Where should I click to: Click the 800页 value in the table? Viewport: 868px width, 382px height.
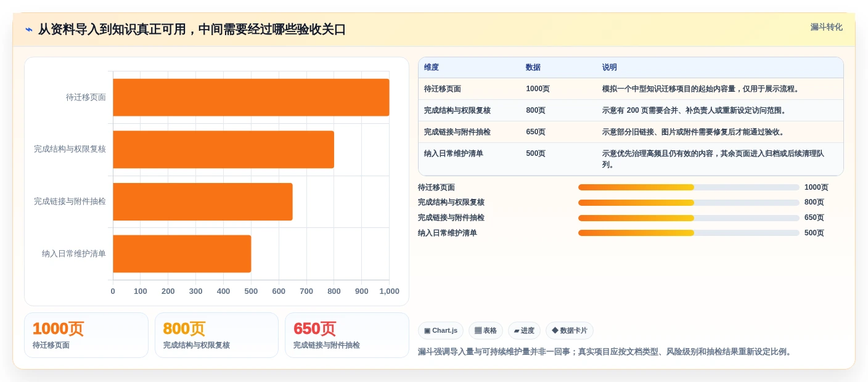536,110
